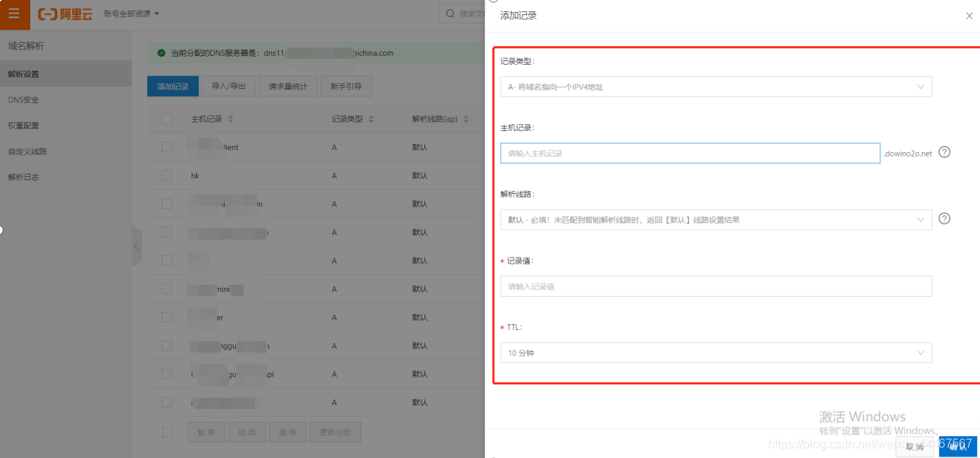Click the 导入/导出 button
The image size is (980, 458).
[228, 86]
